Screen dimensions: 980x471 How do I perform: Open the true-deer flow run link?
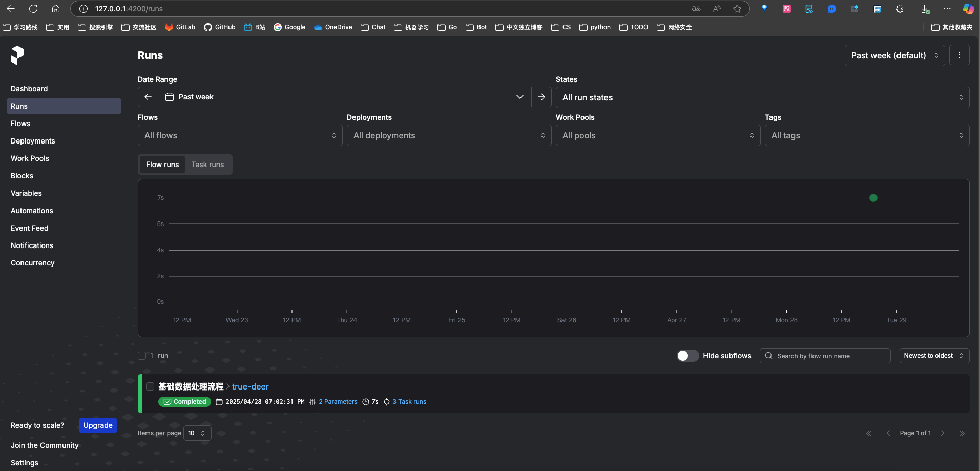point(250,386)
